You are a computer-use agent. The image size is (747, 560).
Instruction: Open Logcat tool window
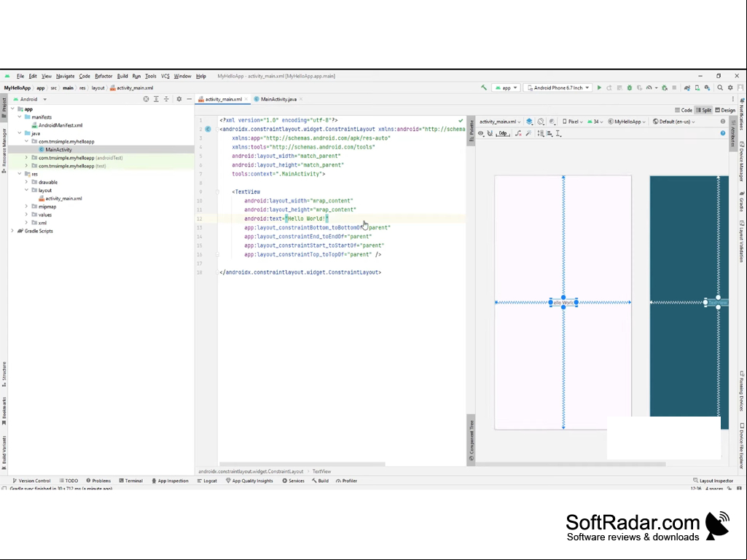click(x=207, y=481)
